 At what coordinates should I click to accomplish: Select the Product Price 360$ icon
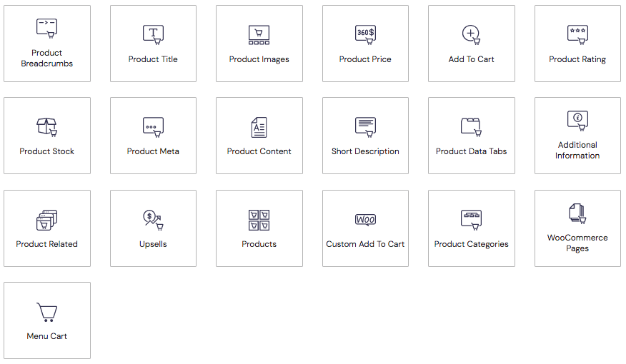[x=365, y=34]
